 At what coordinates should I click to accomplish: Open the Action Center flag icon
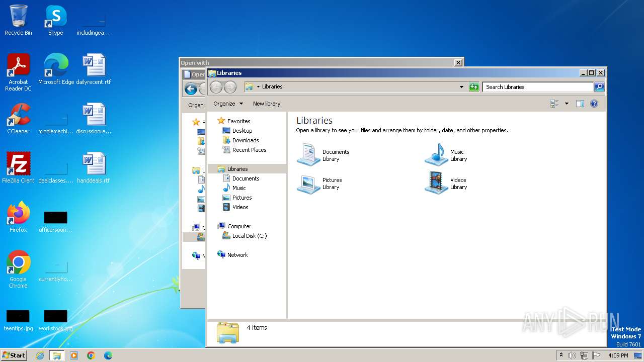[x=596, y=355]
